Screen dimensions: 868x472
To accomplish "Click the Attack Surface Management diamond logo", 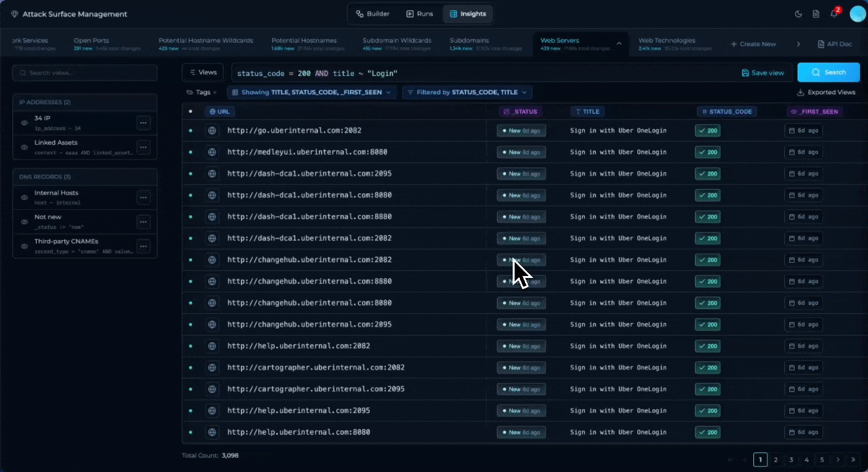I will (x=14, y=14).
